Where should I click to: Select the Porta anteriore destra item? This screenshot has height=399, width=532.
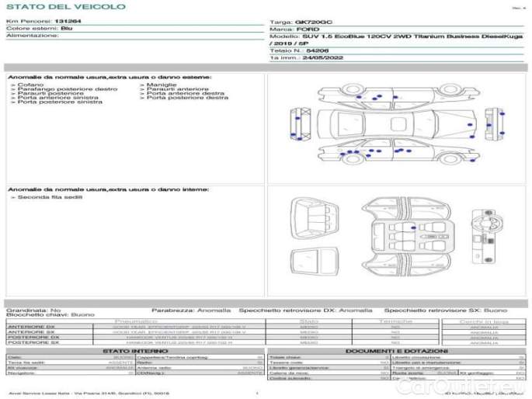(x=186, y=93)
